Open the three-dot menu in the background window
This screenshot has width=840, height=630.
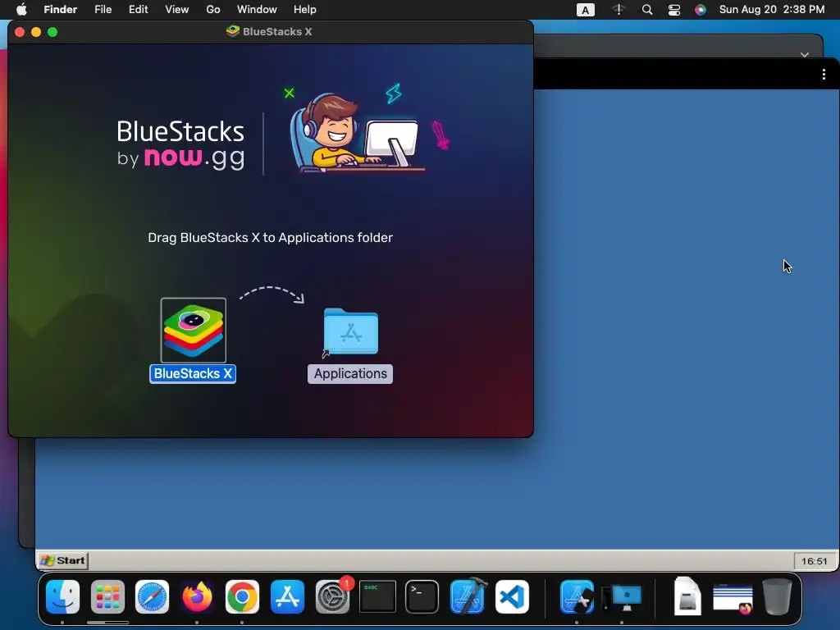coord(824,75)
